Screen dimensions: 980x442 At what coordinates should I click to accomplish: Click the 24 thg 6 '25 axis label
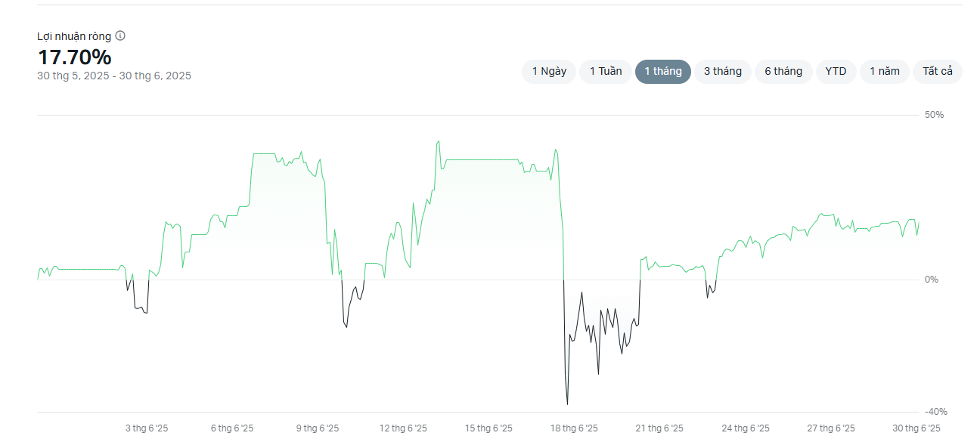click(x=746, y=428)
